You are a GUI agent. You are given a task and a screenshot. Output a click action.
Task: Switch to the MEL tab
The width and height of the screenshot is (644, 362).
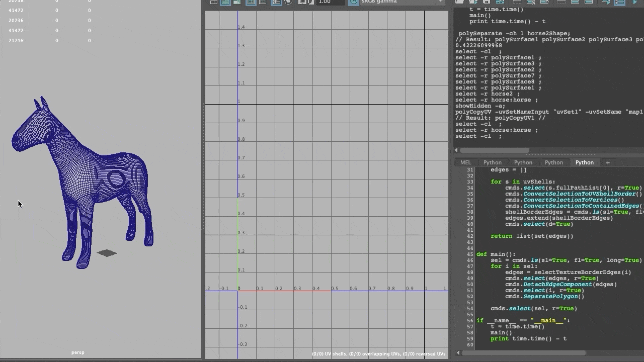click(x=465, y=162)
